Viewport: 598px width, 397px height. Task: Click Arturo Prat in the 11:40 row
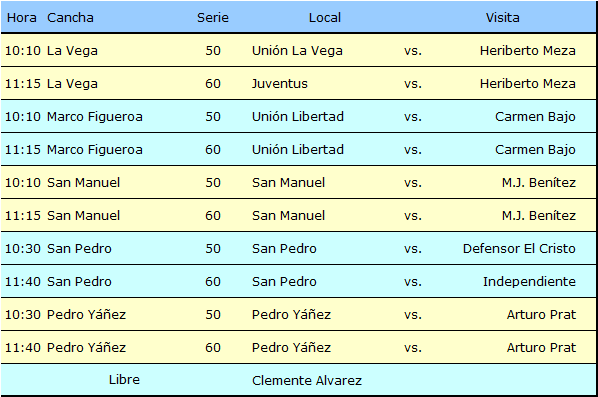point(541,347)
